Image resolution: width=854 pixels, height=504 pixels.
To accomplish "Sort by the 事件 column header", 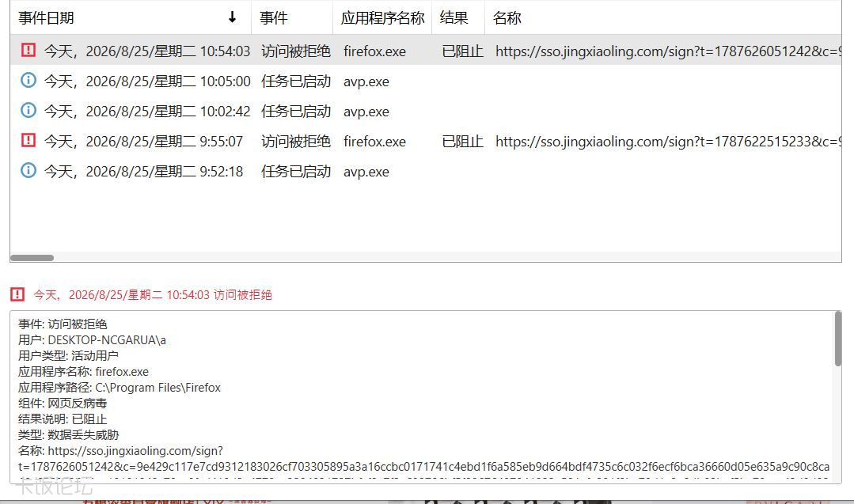I will [x=292, y=18].
